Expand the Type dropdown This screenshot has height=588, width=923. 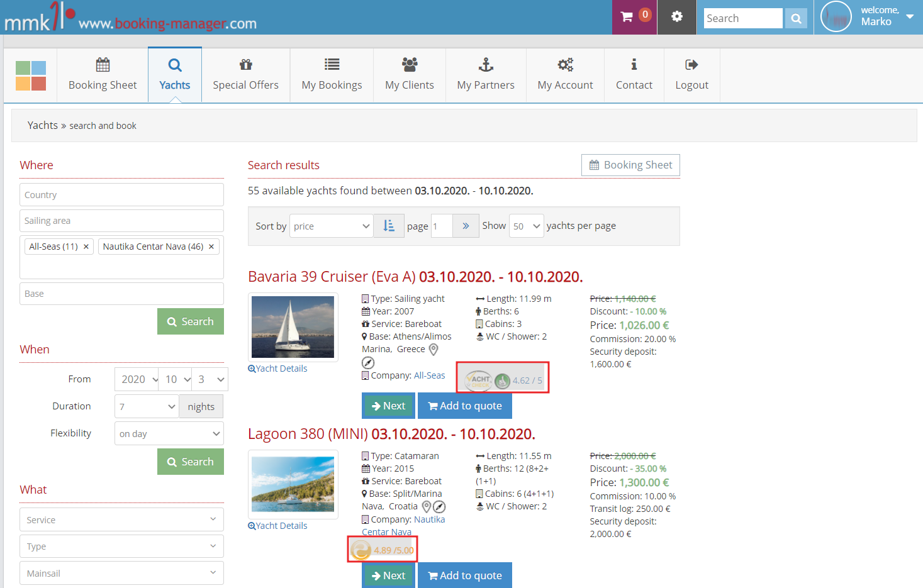tap(121, 546)
